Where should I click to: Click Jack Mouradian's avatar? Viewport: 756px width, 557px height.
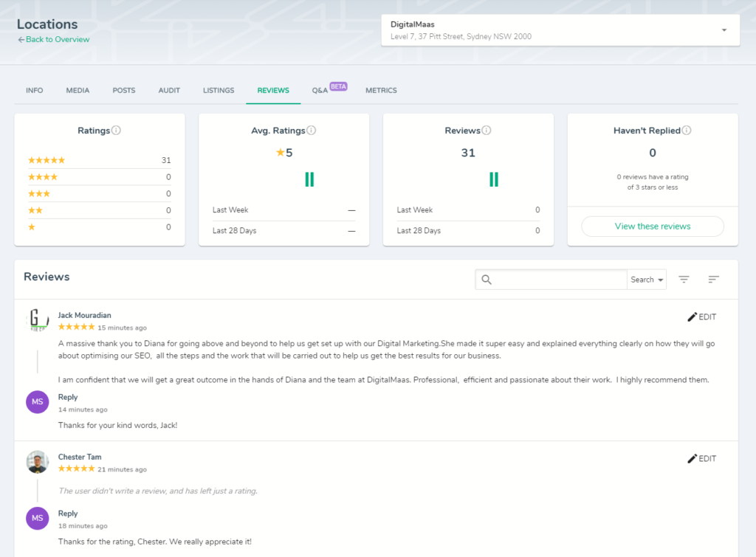[x=38, y=319]
